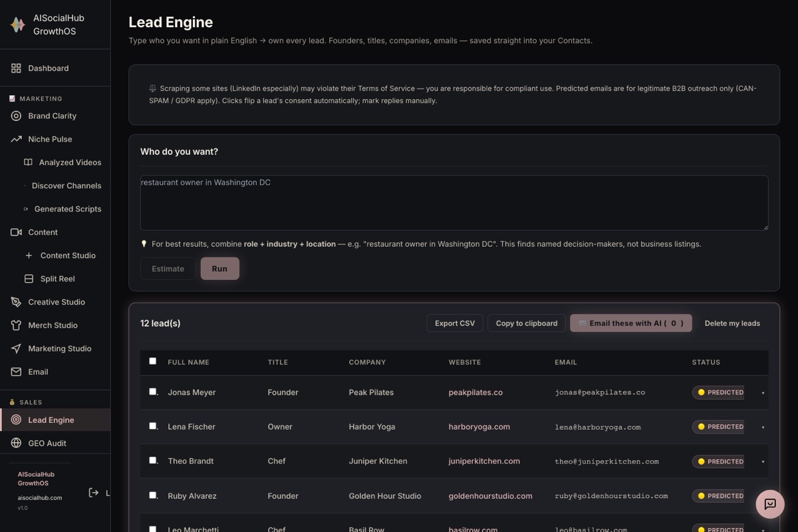Click the Marketing Studio send icon
Screen dimensions: 798x532
tap(16, 348)
